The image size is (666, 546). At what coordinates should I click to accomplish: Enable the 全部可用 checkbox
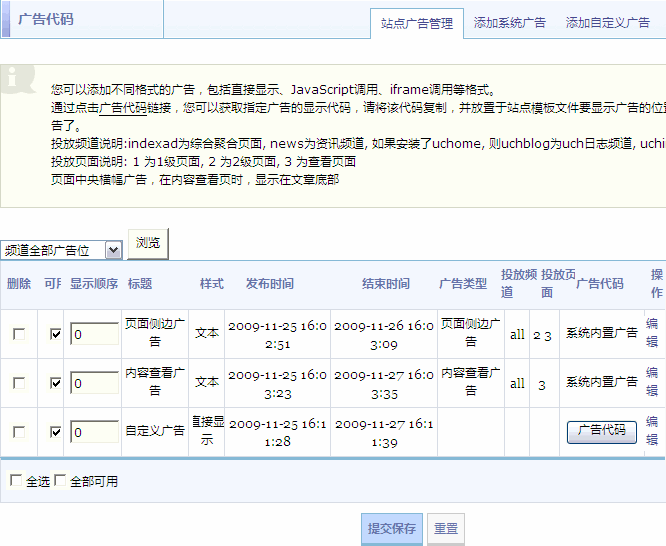60,481
